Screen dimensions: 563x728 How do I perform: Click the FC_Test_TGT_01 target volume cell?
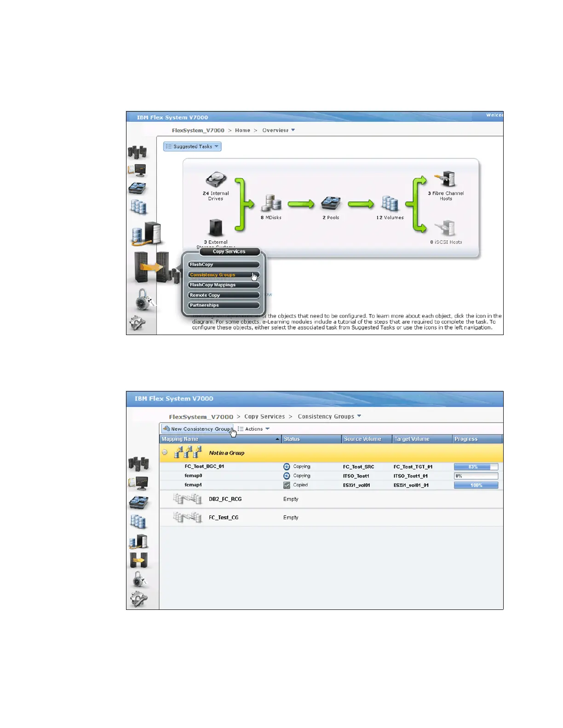coord(413,466)
